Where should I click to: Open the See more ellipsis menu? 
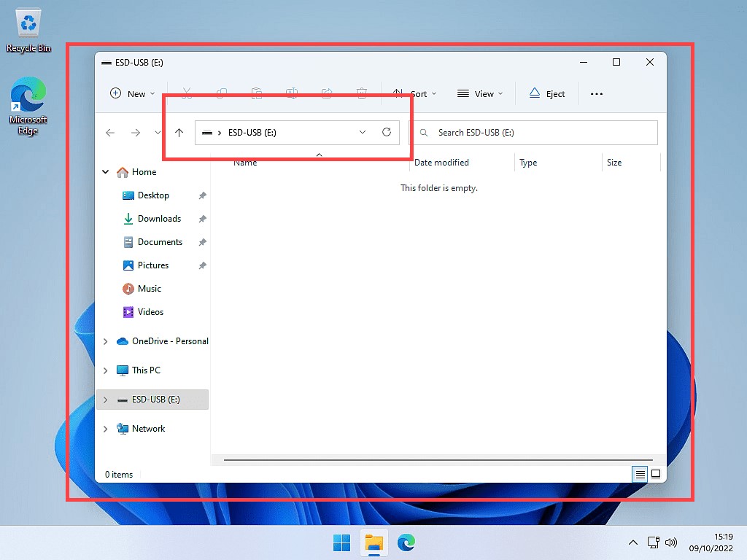tap(597, 94)
